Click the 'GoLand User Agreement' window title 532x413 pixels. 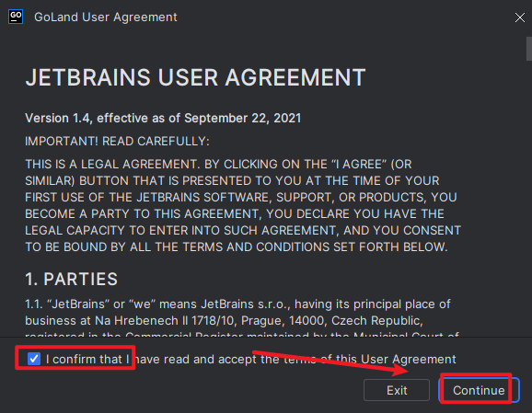point(106,17)
